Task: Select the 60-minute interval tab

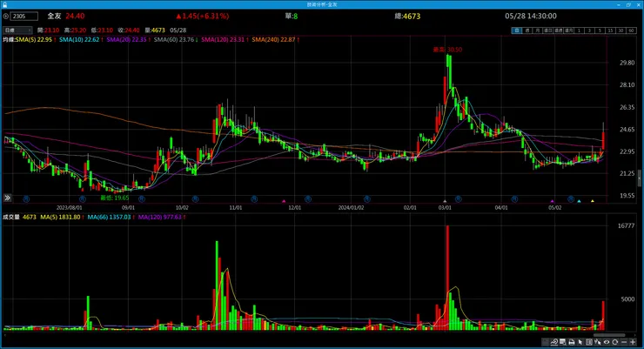Action: pos(631,30)
